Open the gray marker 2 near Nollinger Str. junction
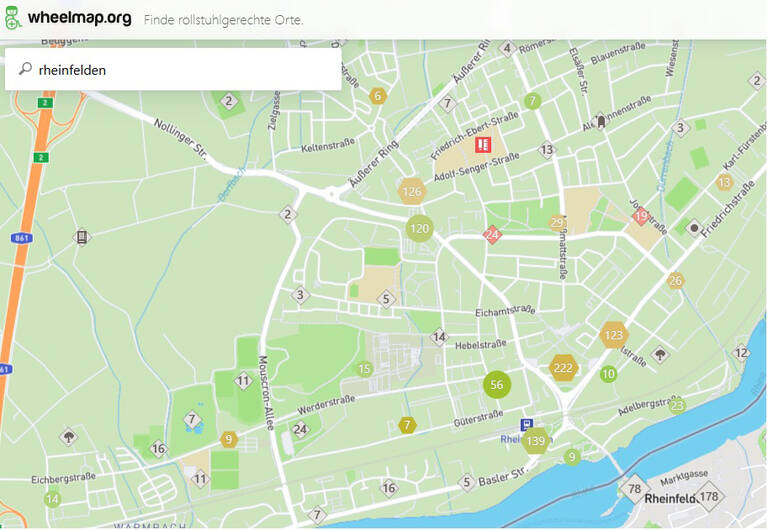The width and height of the screenshot is (768, 530). coord(288,214)
